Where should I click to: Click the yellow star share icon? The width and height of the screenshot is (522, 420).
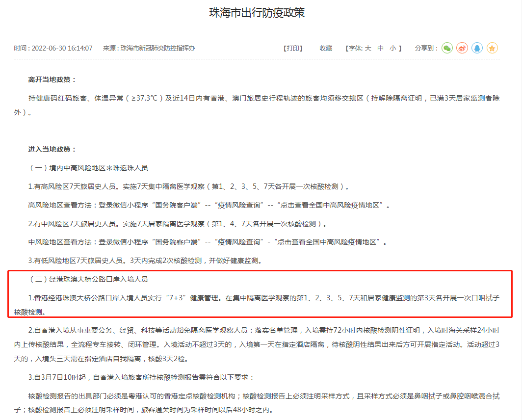492,48
